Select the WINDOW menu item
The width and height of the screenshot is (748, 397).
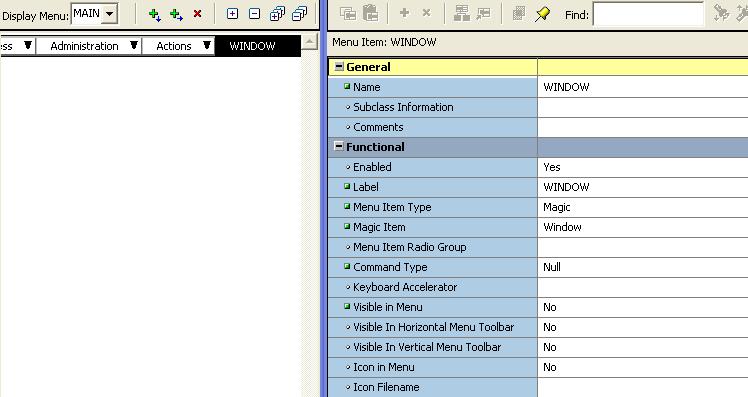point(252,46)
